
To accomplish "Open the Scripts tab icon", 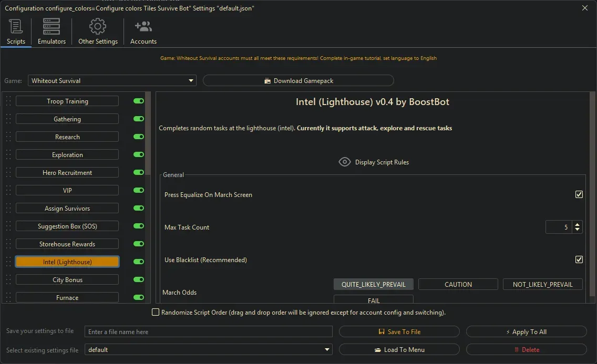I will point(16,27).
